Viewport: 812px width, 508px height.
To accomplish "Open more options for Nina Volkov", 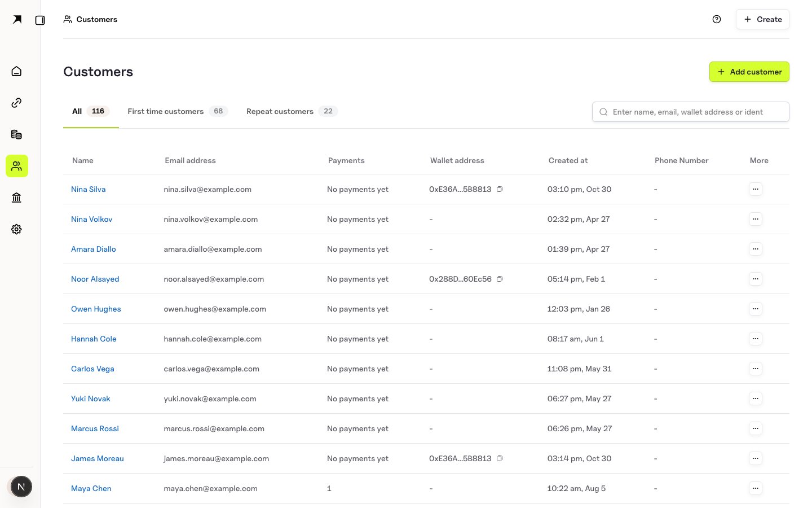I will tap(756, 219).
